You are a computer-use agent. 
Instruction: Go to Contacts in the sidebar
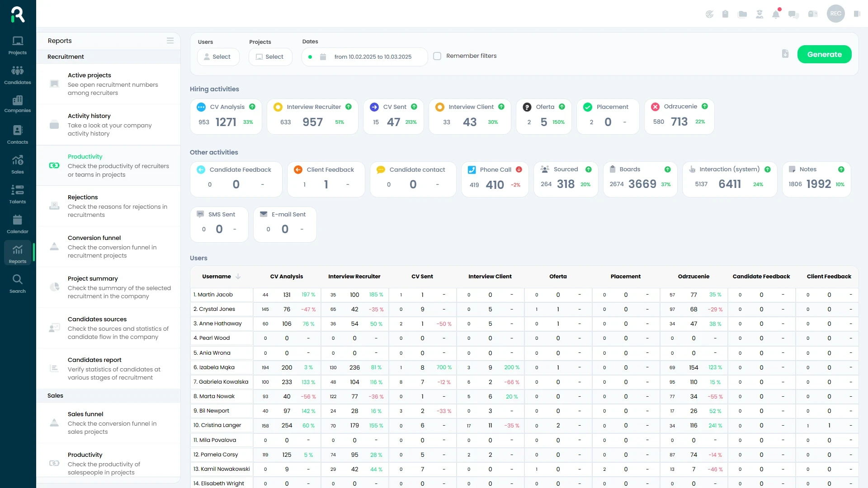coord(17,134)
